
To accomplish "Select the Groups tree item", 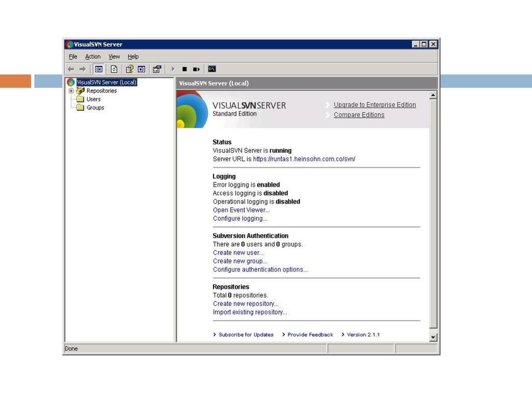I will 95,108.
